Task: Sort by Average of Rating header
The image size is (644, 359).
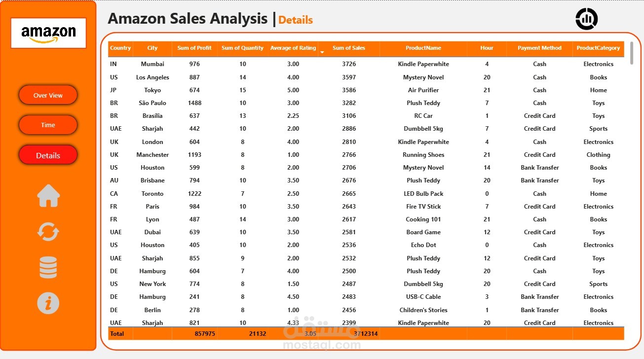Action: [293, 48]
